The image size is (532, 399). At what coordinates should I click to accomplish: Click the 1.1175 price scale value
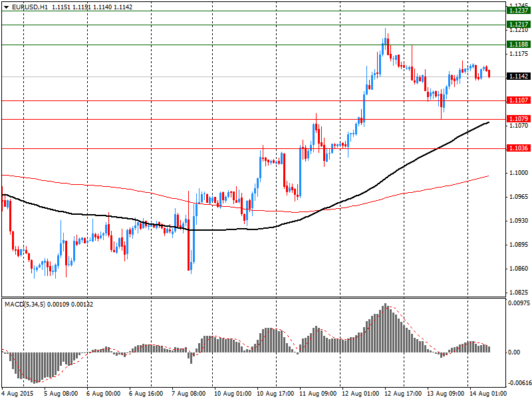point(519,54)
